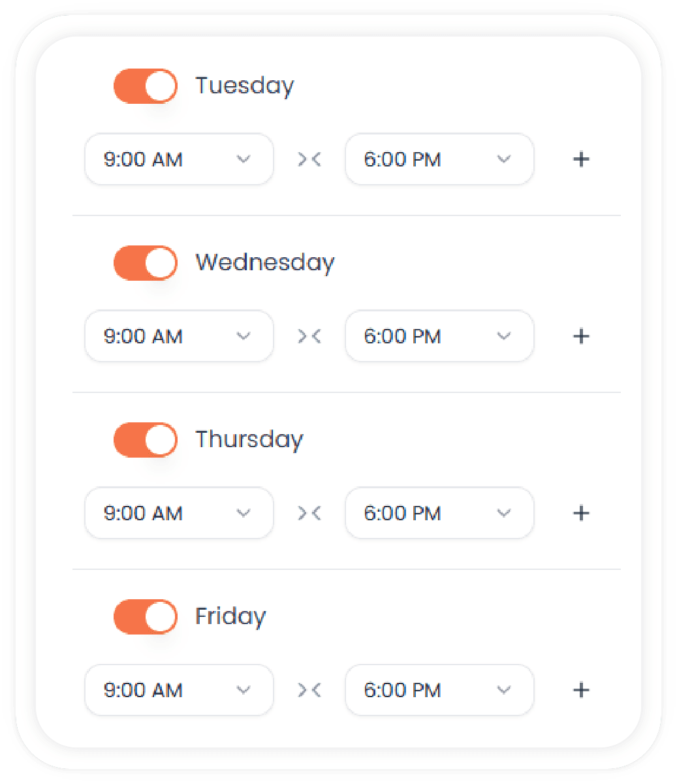Toggle Friday availability off
This screenshot has height=784, width=677.
point(145,617)
